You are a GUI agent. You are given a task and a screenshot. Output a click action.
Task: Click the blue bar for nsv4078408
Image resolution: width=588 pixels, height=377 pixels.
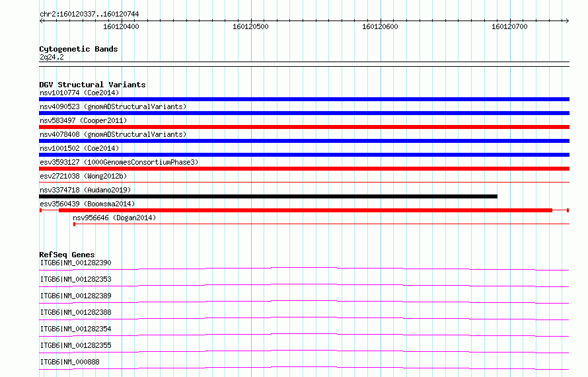pyautogui.click(x=304, y=141)
